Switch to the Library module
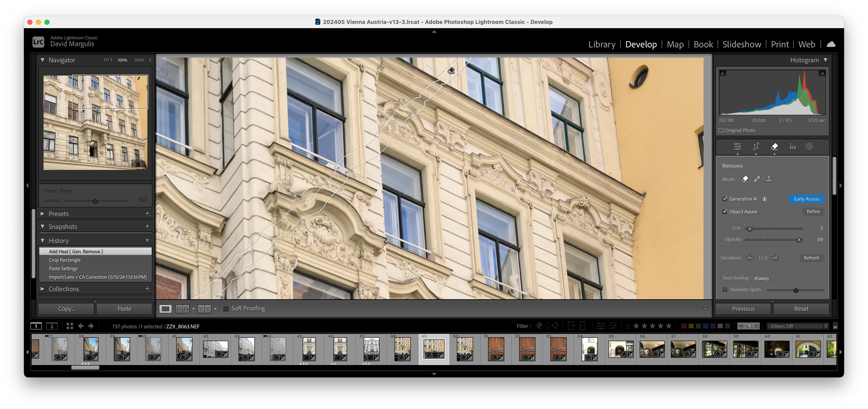This screenshot has height=409, width=868. [601, 44]
